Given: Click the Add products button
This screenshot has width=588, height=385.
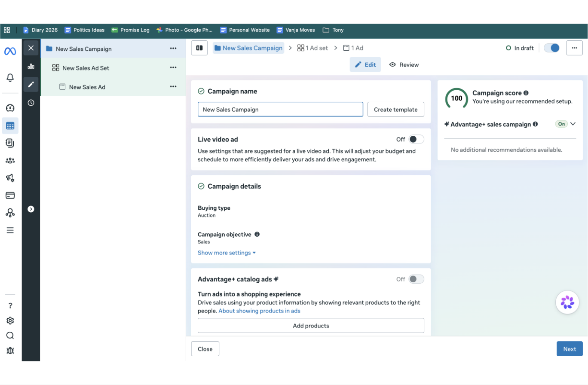Looking at the screenshot, I should [x=311, y=326].
